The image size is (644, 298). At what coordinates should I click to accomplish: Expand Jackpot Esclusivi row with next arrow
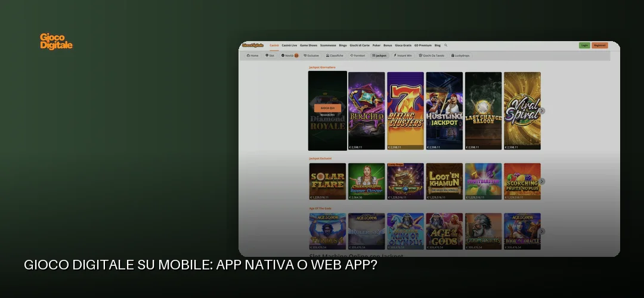542,181
